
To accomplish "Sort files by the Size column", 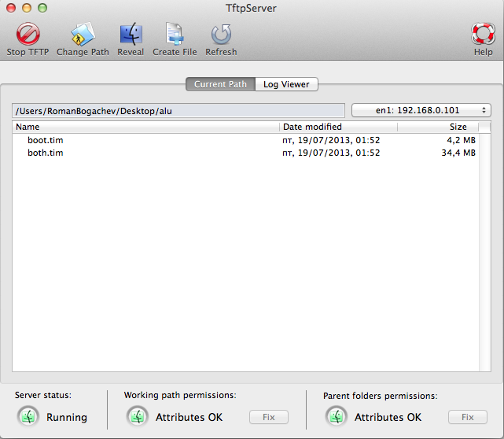I will tap(438, 127).
